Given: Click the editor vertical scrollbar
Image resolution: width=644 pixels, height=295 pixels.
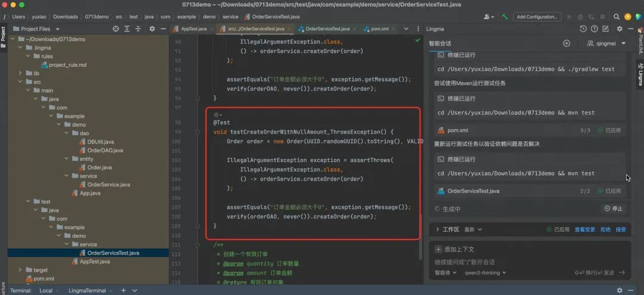Looking at the screenshot, I should click(420, 237).
